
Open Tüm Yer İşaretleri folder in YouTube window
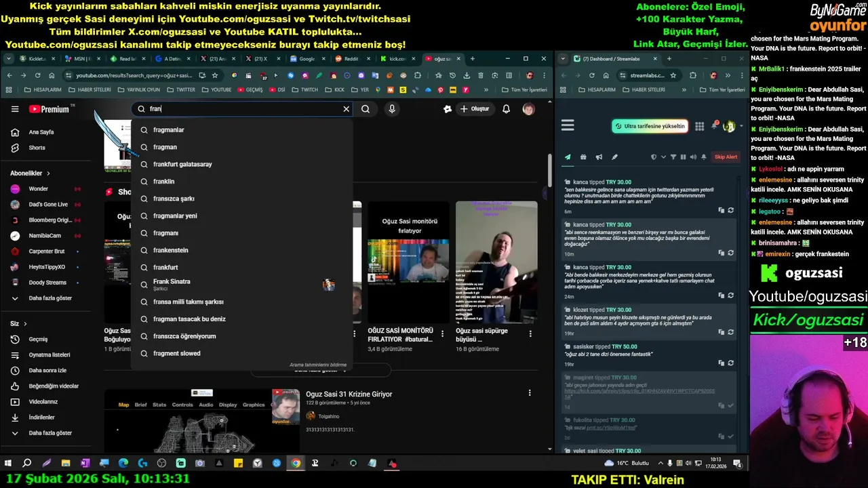point(524,89)
